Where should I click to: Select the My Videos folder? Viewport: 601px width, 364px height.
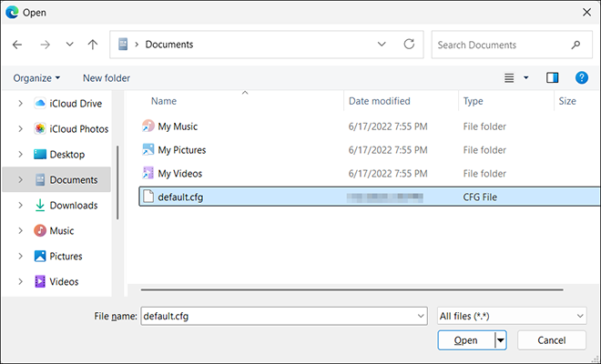tap(179, 173)
